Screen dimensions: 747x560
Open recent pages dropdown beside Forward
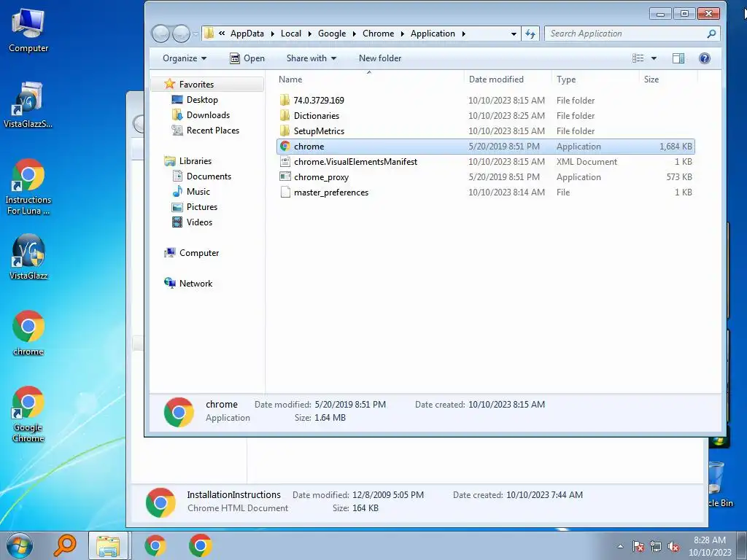click(196, 34)
